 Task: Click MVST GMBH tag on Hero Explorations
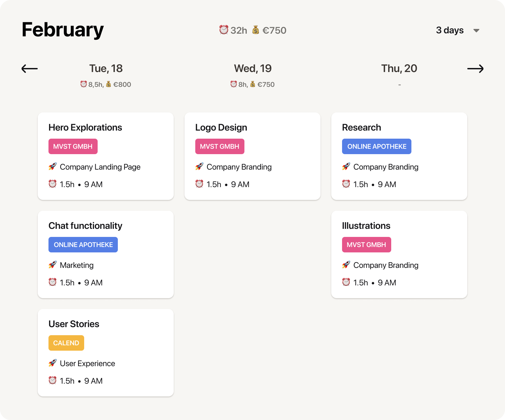73,146
